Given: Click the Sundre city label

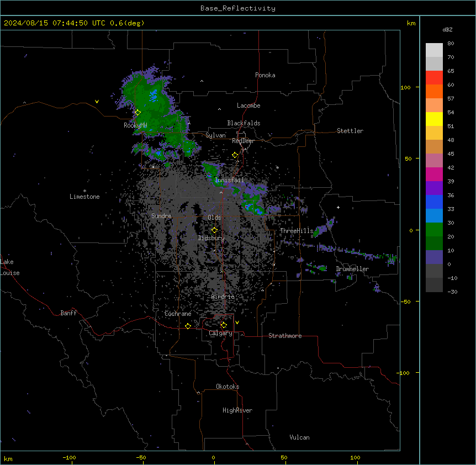Looking at the screenshot, I should click(x=161, y=216).
